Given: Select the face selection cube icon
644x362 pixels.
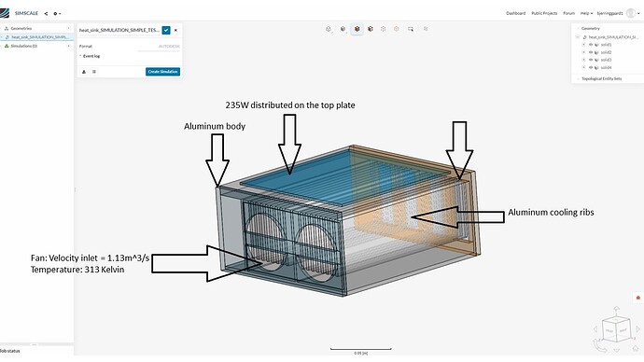Looking at the screenshot, I should [371, 29].
